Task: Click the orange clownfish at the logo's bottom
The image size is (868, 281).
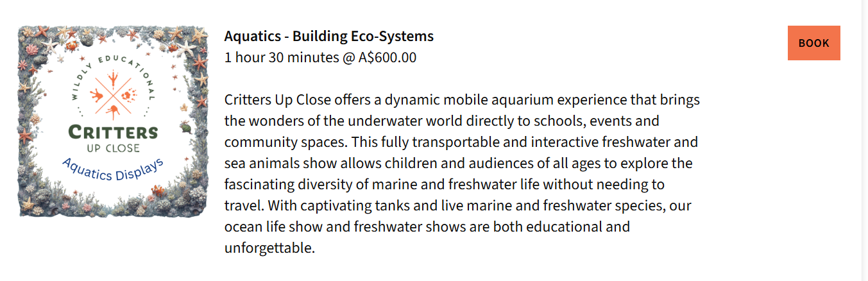Action: [157, 191]
